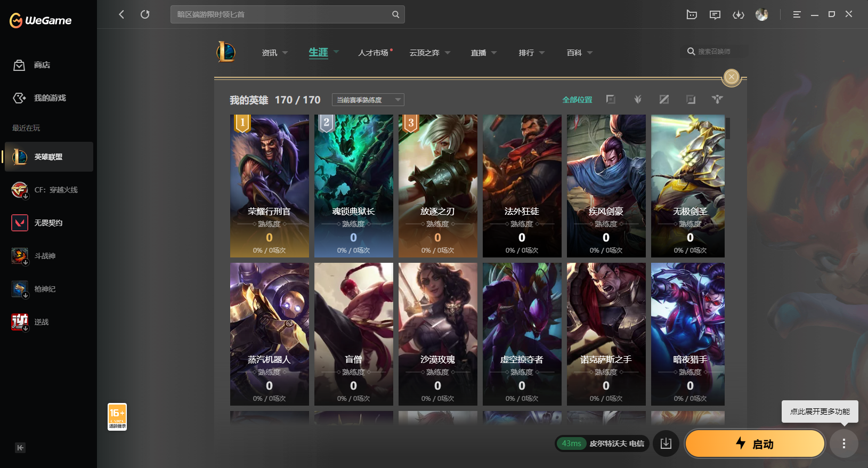The width and height of the screenshot is (868, 468).
Task: Open the folder icon in the top bar
Action: 692,14
